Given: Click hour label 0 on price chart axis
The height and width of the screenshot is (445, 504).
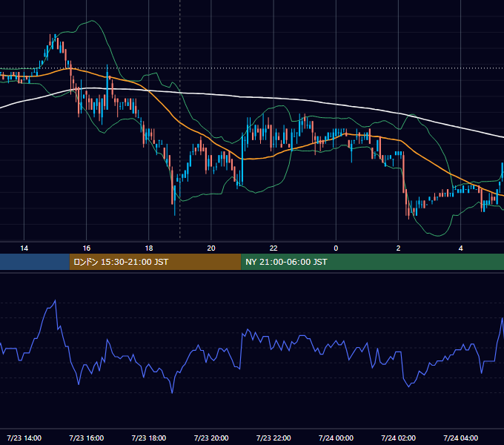Looking at the screenshot, I should point(336,248).
